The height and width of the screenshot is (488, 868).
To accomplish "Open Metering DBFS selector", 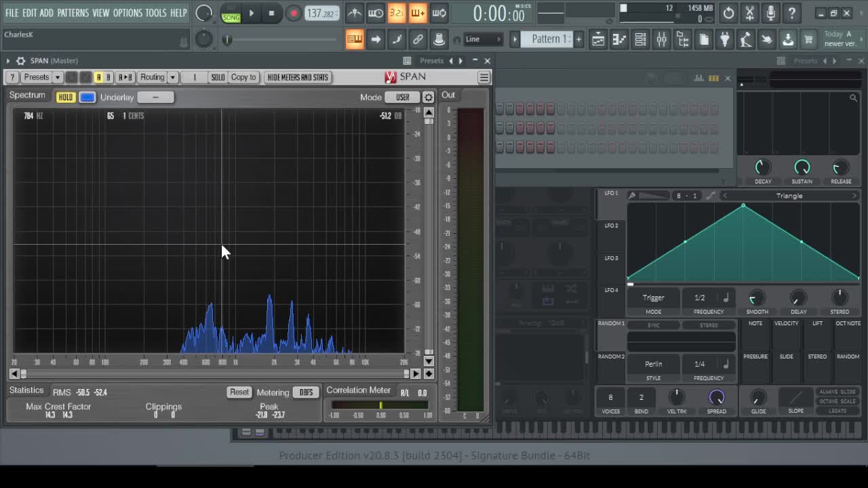I will [x=306, y=392].
